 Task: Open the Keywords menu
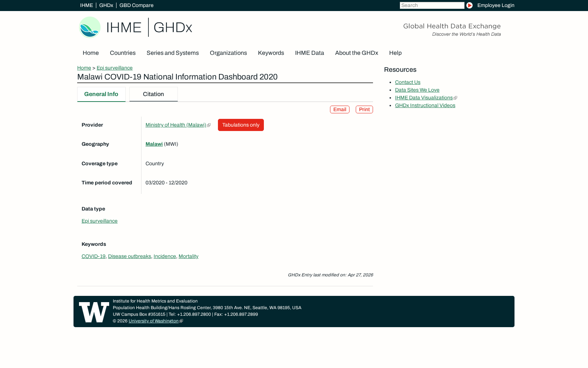coord(271,53)
